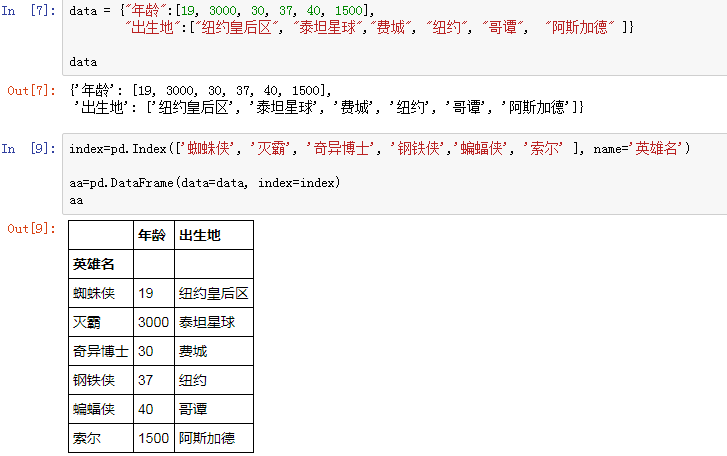Click the 出生地 column header

click(214, 235)
